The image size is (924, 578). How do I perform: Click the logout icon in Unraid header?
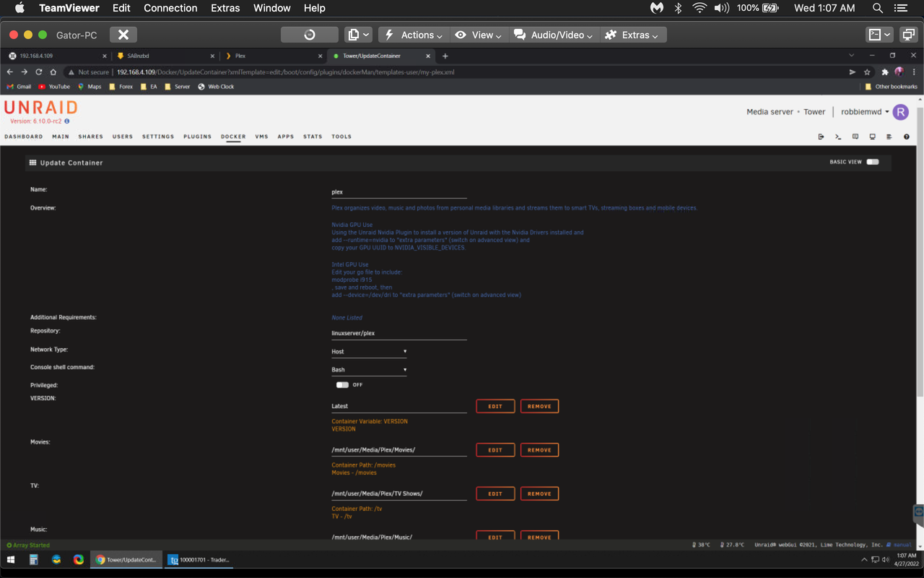click(x=821, y=136)
